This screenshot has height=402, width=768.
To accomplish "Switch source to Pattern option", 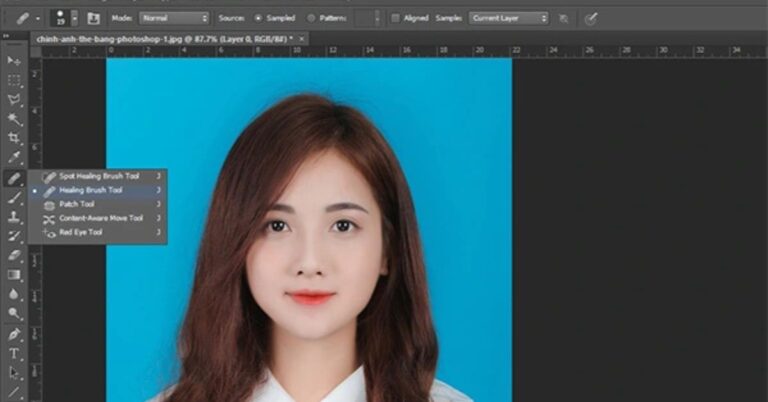I will [x=311, y=18].
